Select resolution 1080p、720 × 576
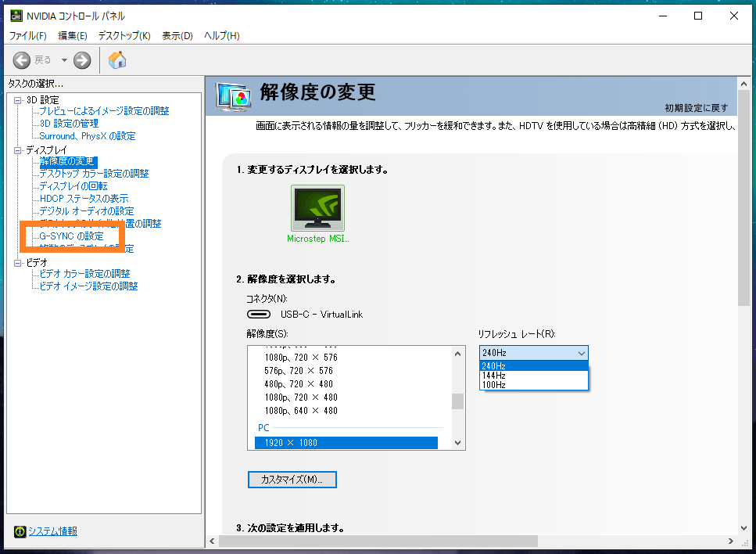The image size is (756, 554). click(x=301, y=358)
